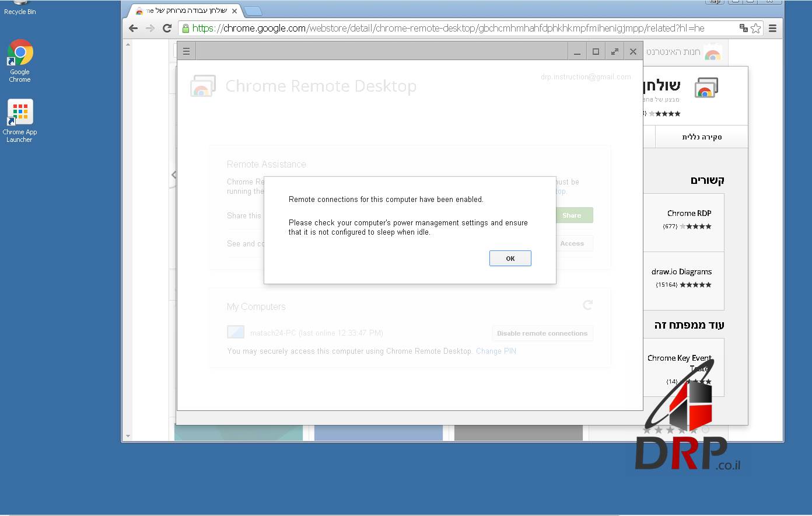Screen dimensions: 812x516
Task: Open draw.io Diagrams related app
Action: pos(681,272)
